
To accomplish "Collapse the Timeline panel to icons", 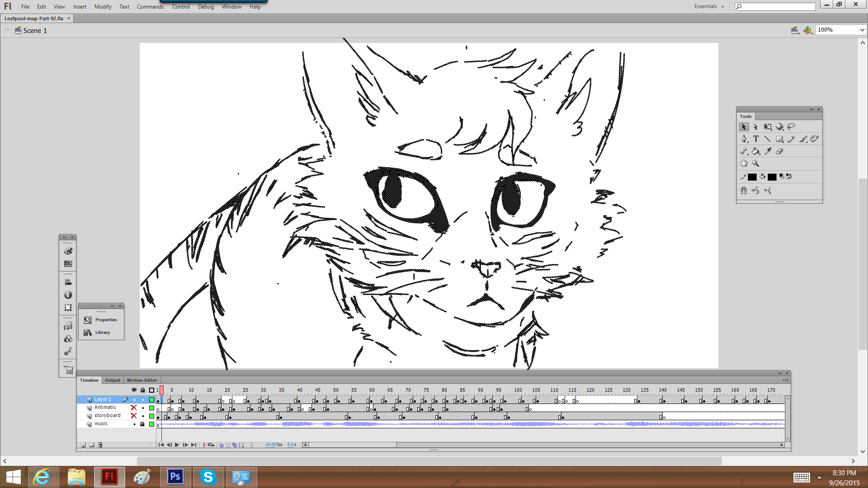I will pyautogui.click(x=779, y=373).
